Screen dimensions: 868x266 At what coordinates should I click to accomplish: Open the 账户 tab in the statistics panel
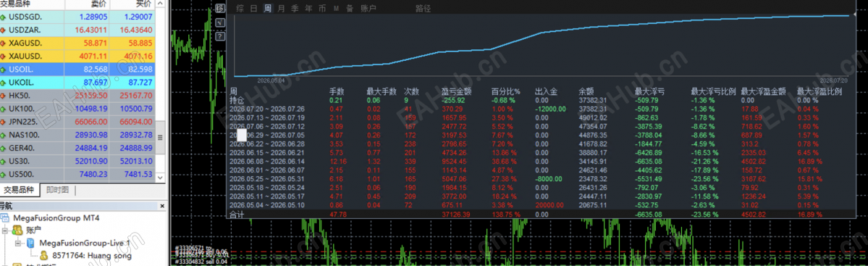(x=368, y=8)
